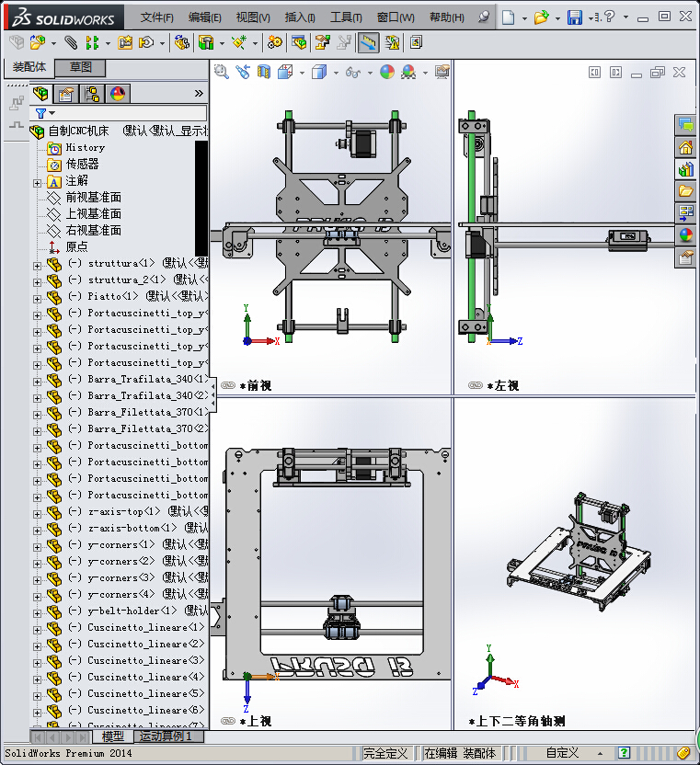Open the Save dropdown arrow
Image resolution: width=700 pixels, height=765 pixels.
coord(591,18)
